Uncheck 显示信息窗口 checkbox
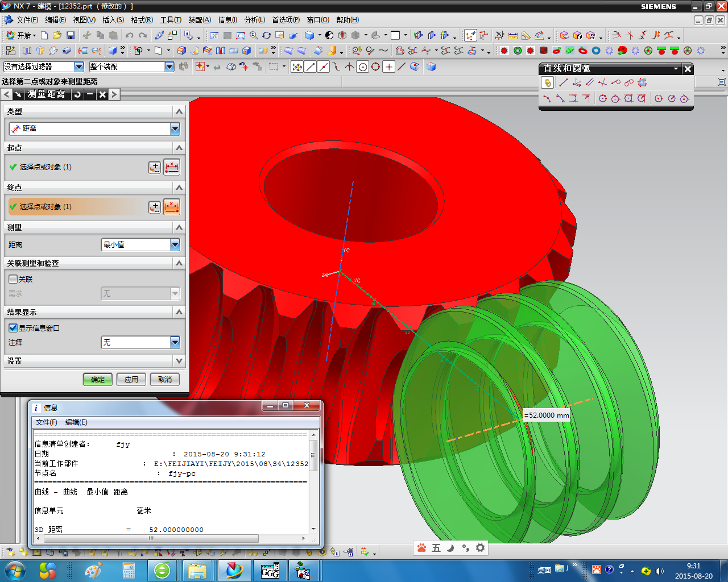Viewport: 728px width, 582px height. 13,328
